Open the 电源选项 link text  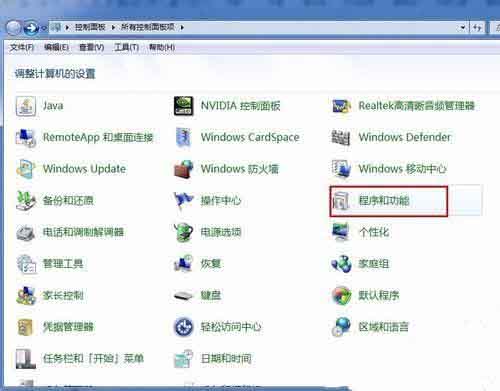pos(221,232)
